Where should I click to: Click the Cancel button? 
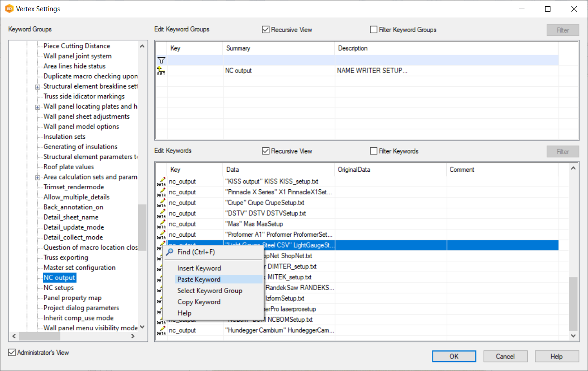(x=505, y=356)
